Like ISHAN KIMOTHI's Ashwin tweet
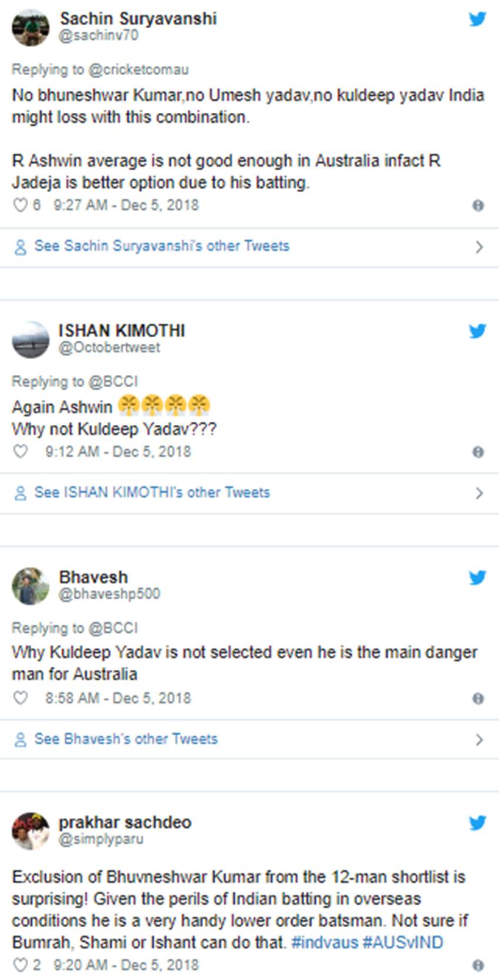 point(21,452)
